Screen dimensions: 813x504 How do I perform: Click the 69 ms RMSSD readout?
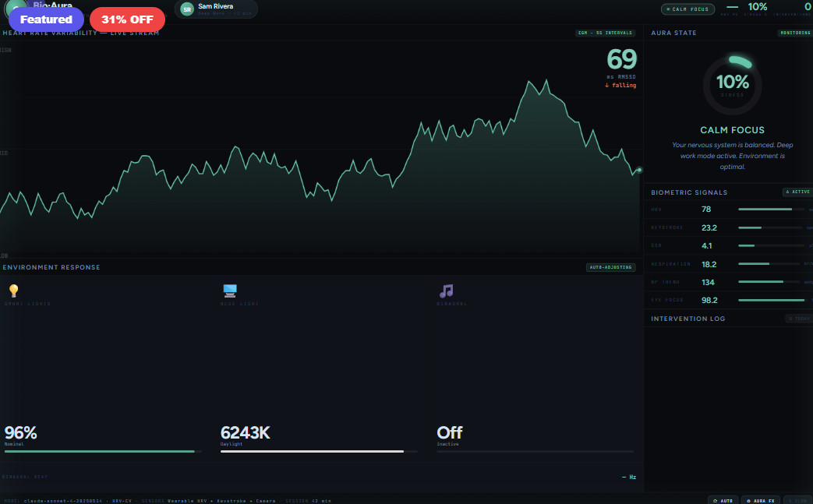click(621, 60)
